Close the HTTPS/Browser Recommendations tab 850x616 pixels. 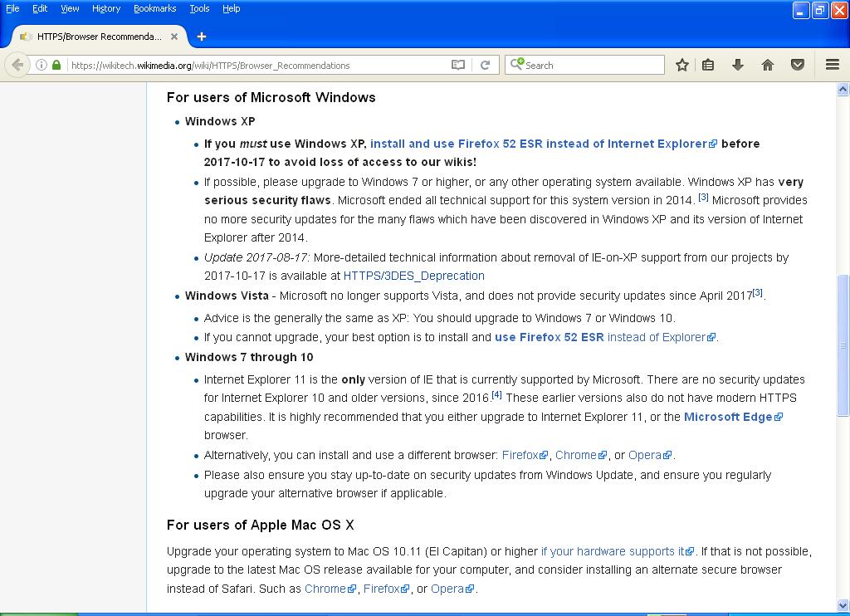(174, 37)
